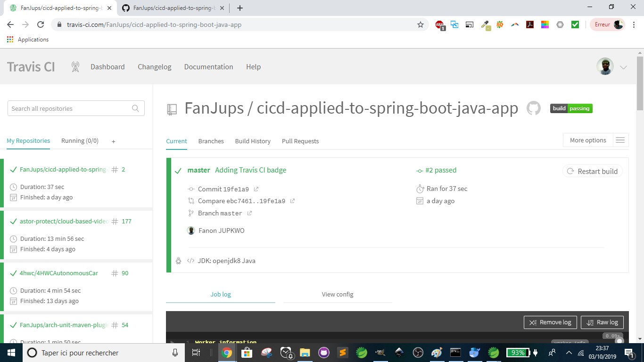The image size is (644, 362).
Task: Open external link icon next to Compare ebc7461..19fe1a9
Action: [x=292, y=201]
